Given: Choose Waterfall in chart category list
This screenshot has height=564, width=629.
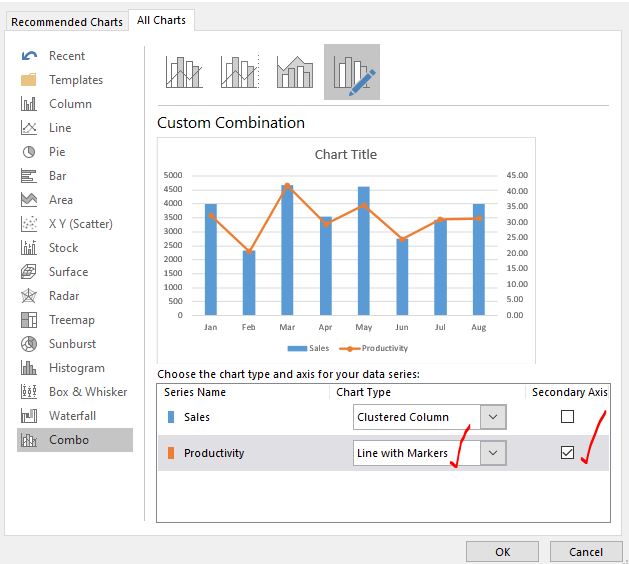Looking at the screenshot, I should click(x=72, y=416).
